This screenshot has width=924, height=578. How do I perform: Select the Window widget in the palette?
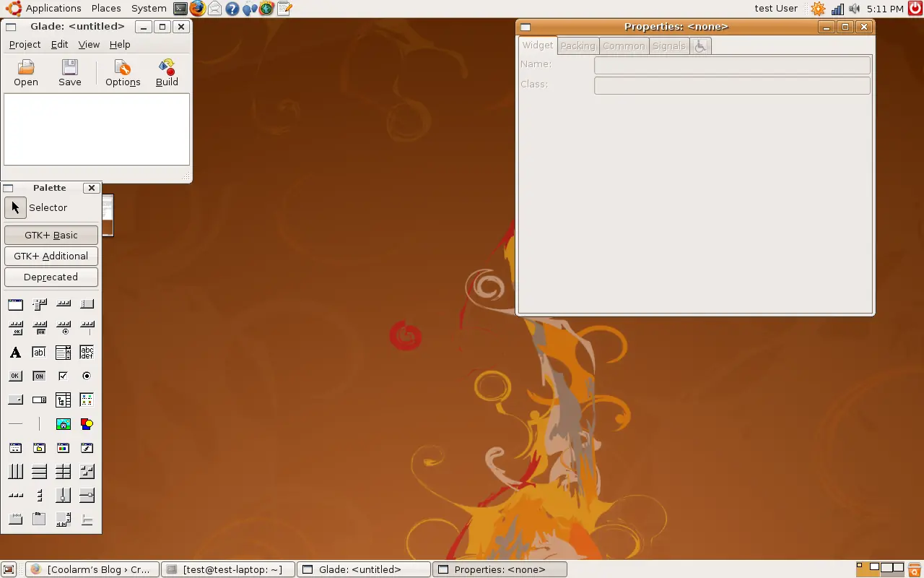point(15,304)
